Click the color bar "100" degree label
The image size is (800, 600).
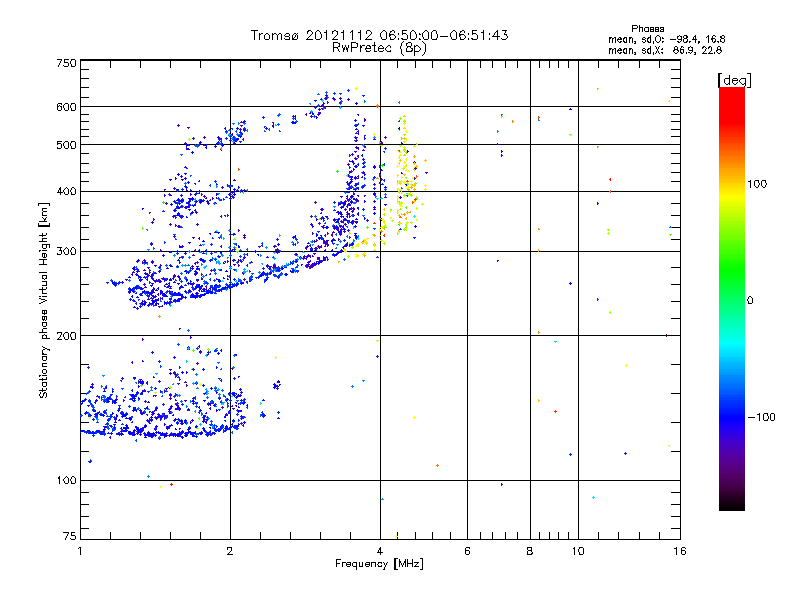(x=757, y=184)
